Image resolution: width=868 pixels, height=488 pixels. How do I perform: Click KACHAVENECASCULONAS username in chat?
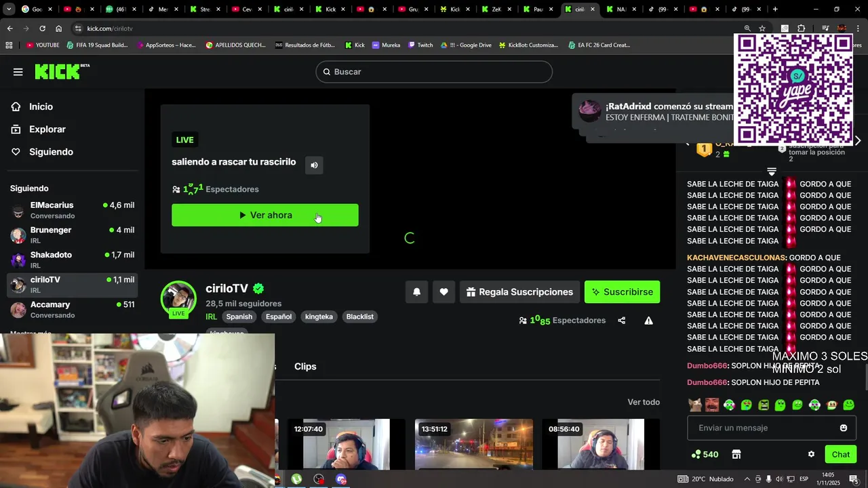(x=736, y=258)
